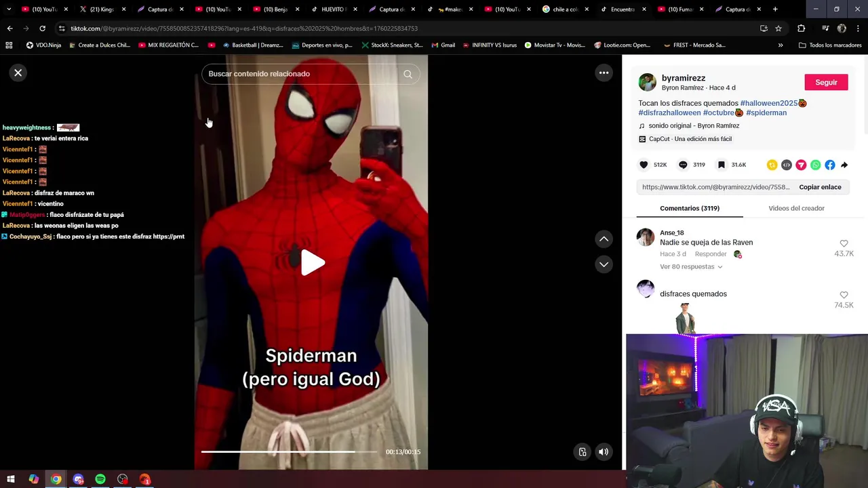Click 'Responder' under Anse_18's comment
Screen dimensions: 868x488
click(711, 254)
